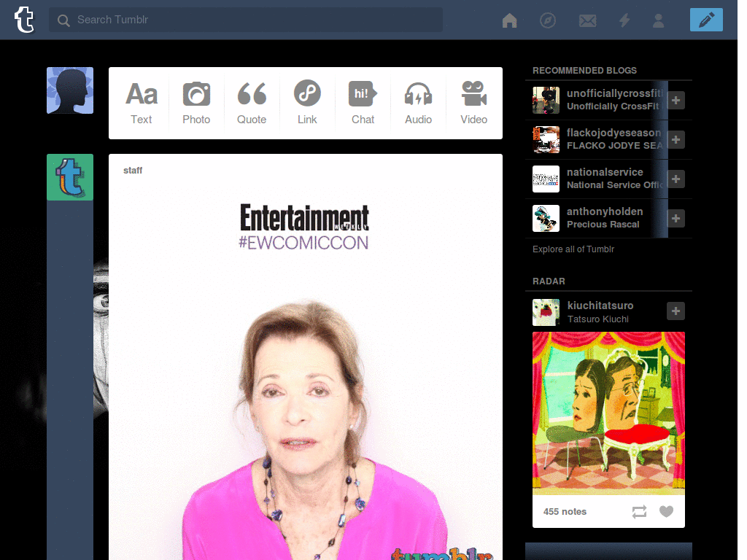Click the Tatsuro Kiuchi subtitle text
Viewport: 747px width, 560px height.
tap(598, 319)
